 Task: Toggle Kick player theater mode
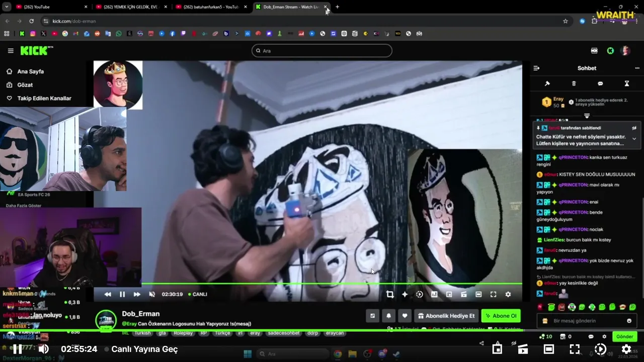(478, 294)
